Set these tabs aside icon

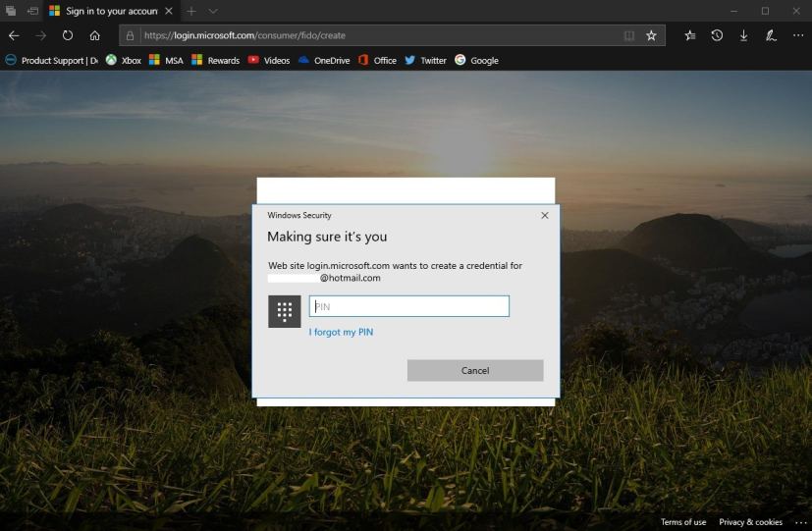click(x=32, y=11)
